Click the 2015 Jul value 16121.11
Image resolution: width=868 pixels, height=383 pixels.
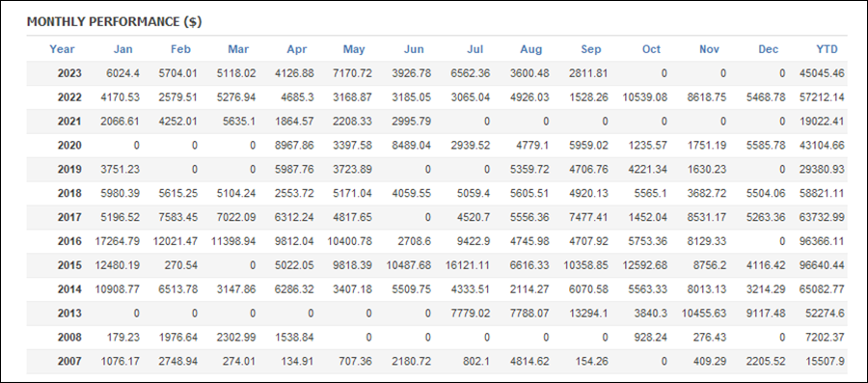pos(467,265)
